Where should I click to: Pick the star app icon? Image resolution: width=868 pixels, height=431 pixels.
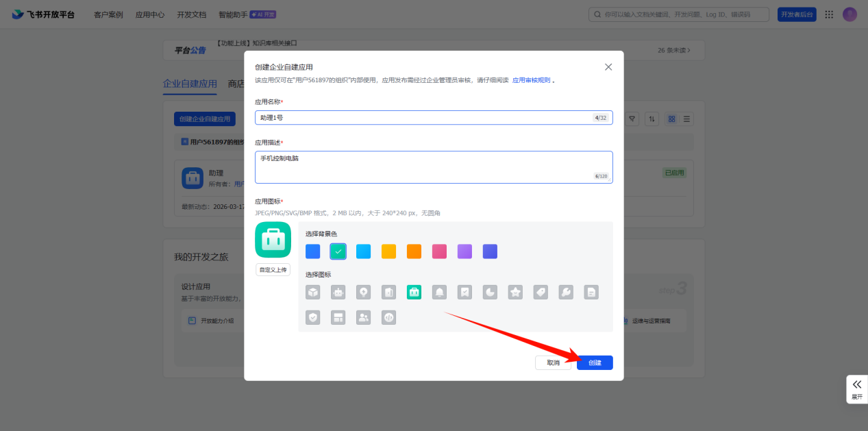tap(515, 293)
